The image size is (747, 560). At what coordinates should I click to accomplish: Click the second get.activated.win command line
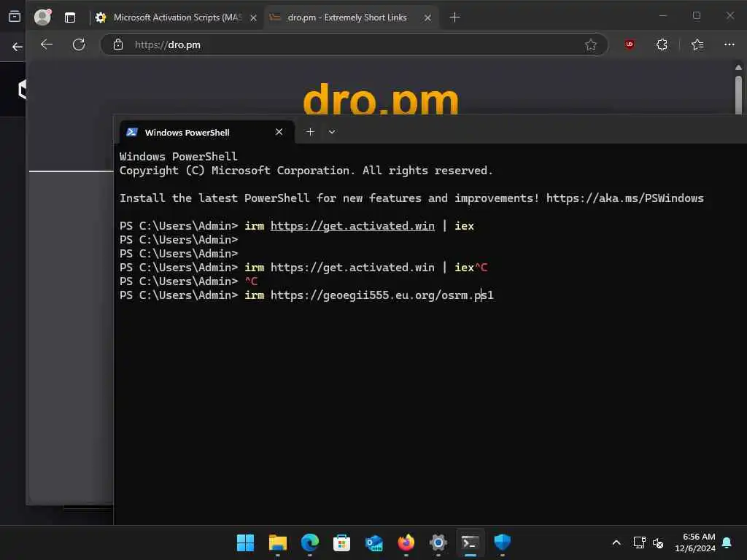coord(303,268)
